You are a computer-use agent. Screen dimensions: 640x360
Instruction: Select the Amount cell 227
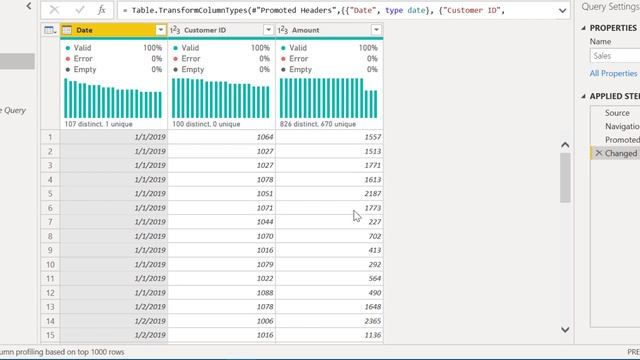[x=329, y=222]
